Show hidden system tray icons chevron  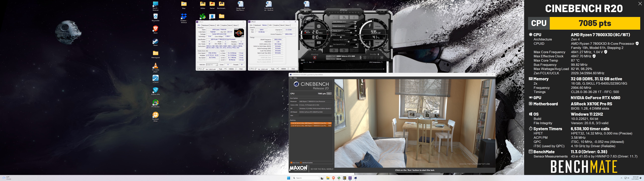621,178
